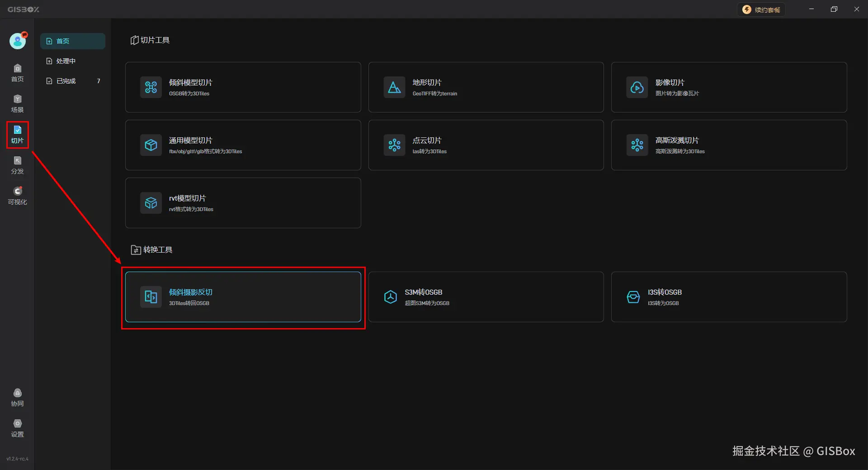Click the I3S转为OSGB subtitle
868x470 pixels.
click(x=663, y=303)
